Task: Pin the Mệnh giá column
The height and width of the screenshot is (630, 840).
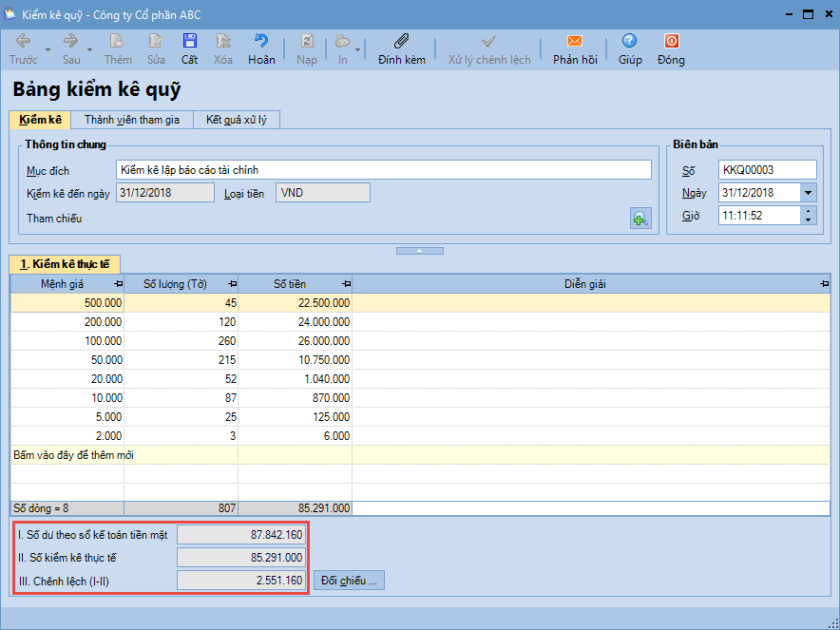Action: click(118, 284)
